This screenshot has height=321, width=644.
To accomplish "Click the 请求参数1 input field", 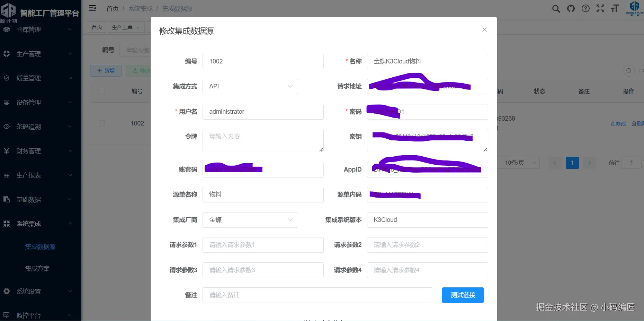I will 263,245.
